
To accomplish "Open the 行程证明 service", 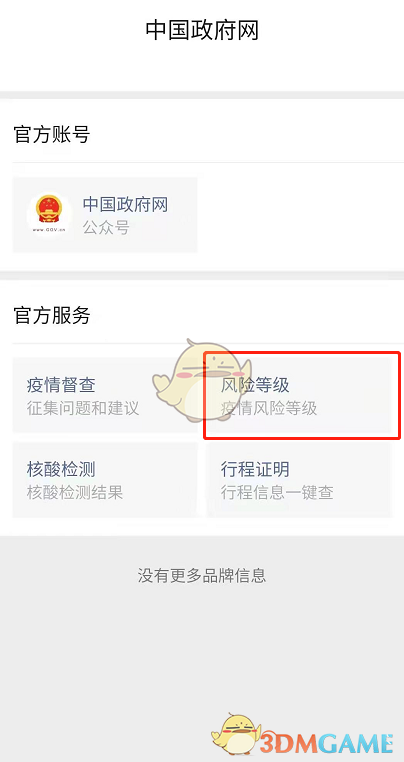I will (299, 480).
